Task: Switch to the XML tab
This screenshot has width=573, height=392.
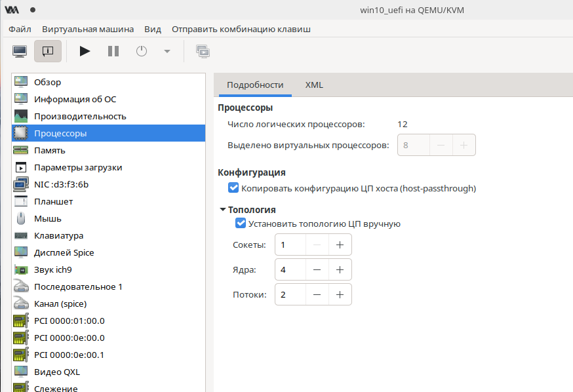Action: tap(314, 85)
